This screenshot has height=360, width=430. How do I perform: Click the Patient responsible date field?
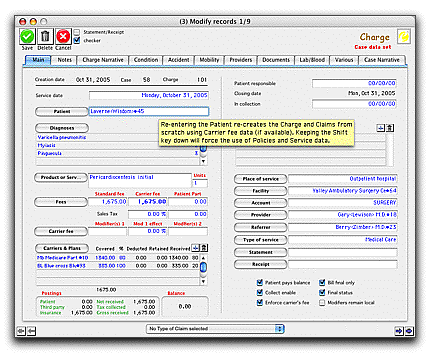coord(354,83)
